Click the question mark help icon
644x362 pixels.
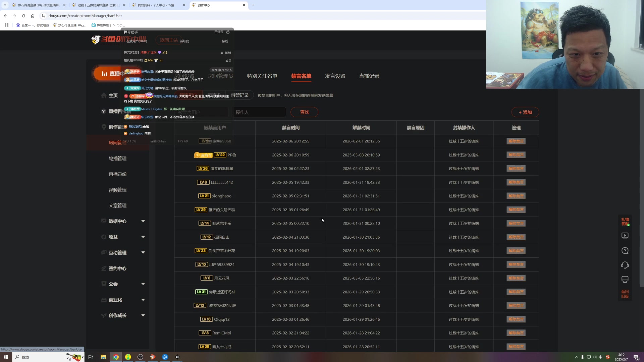click(x=625, y=251)
